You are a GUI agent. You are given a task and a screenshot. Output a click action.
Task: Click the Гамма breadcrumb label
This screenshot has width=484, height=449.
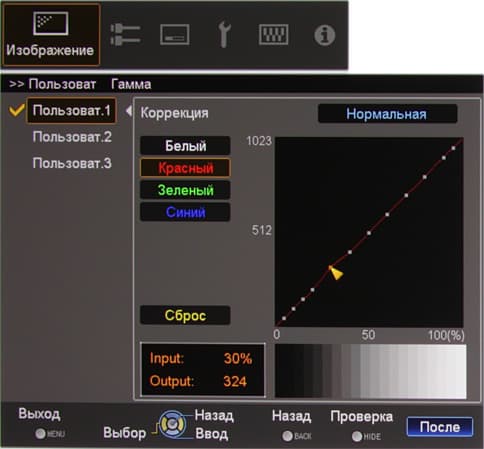point(131,84)
